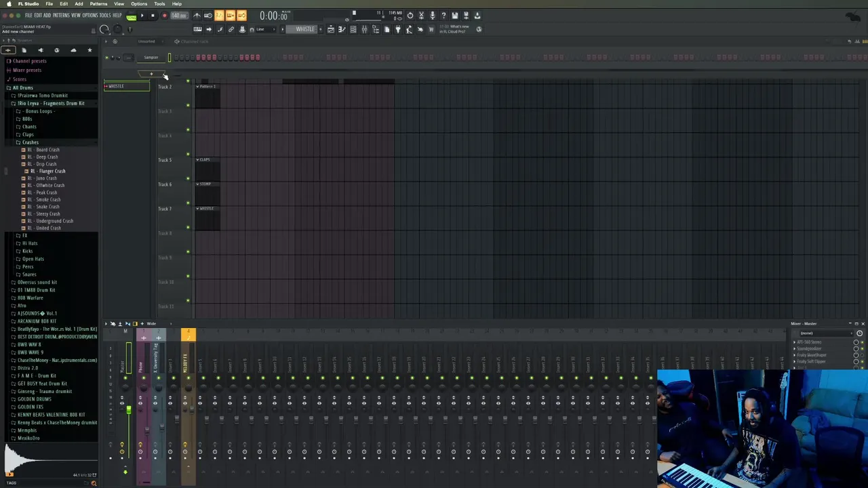The image size is (868, 488).
Task: Toggle the orange overdub recording icon
Action: (x=230, y=16)
